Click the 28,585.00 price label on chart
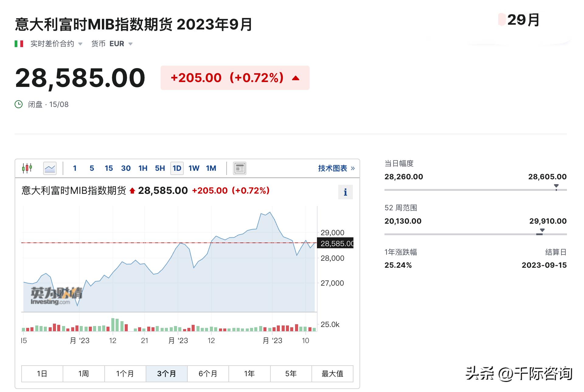The height and width of the screenshot is (392, 584). point(336,243)
